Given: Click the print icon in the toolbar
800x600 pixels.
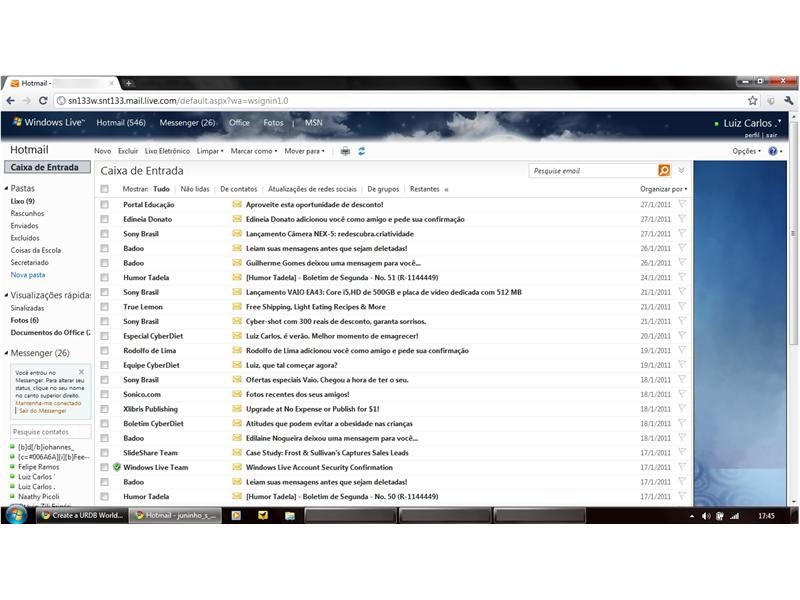Looking at the screenshot, I should (x=345, y=151).
